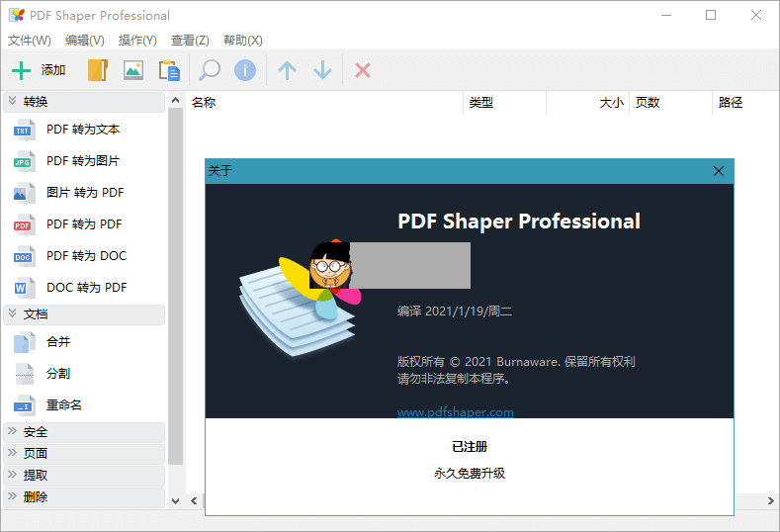
Task: Select the Word icon for DOC 转为 PDF
Action: (x=24, y=288)
